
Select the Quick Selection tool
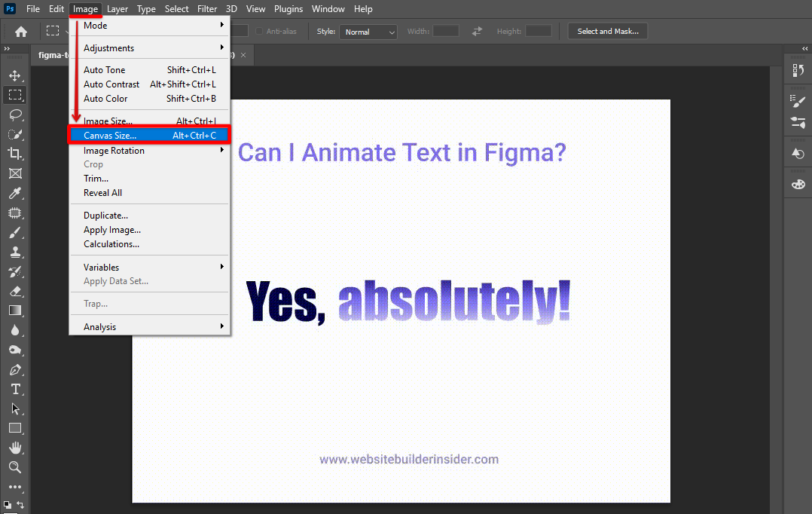[x=15, y=134]
